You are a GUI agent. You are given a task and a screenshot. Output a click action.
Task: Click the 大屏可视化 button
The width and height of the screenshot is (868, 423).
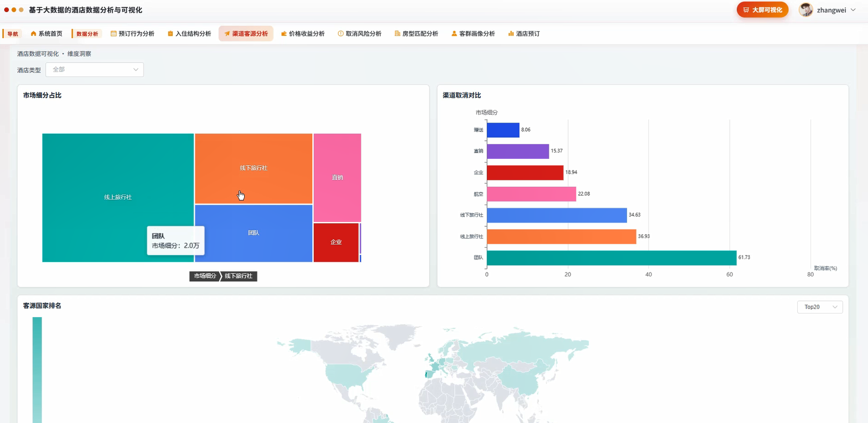click(x=762, y=10)
